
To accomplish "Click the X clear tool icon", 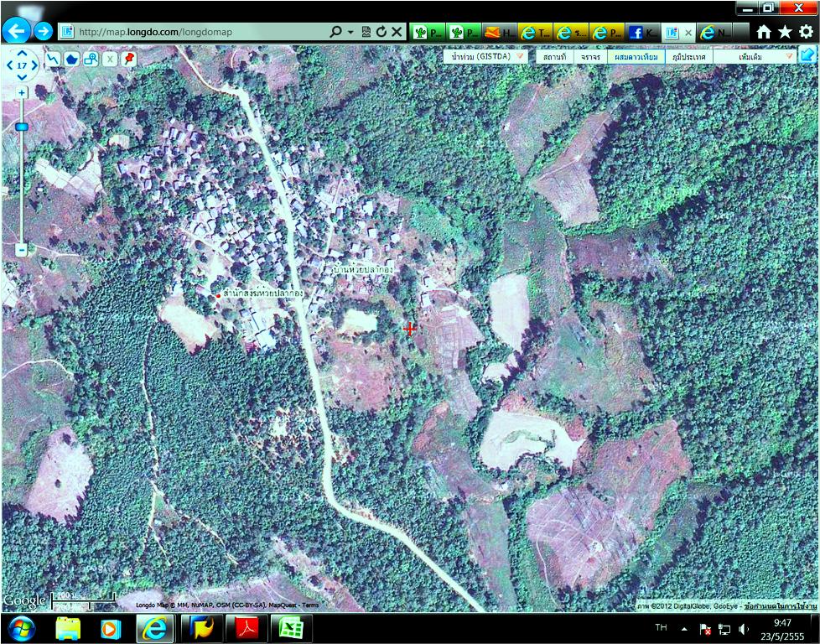I will click(x=109, y=59).
